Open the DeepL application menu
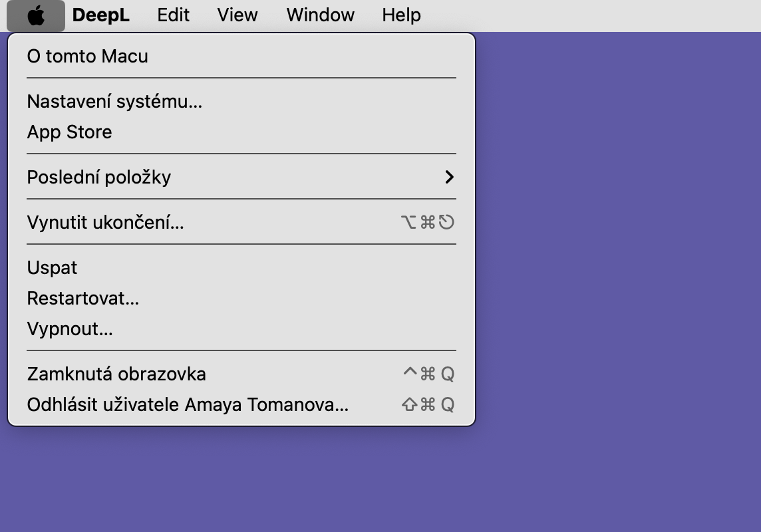The width and height of the screenshot is (761, 532). [101, 15]
